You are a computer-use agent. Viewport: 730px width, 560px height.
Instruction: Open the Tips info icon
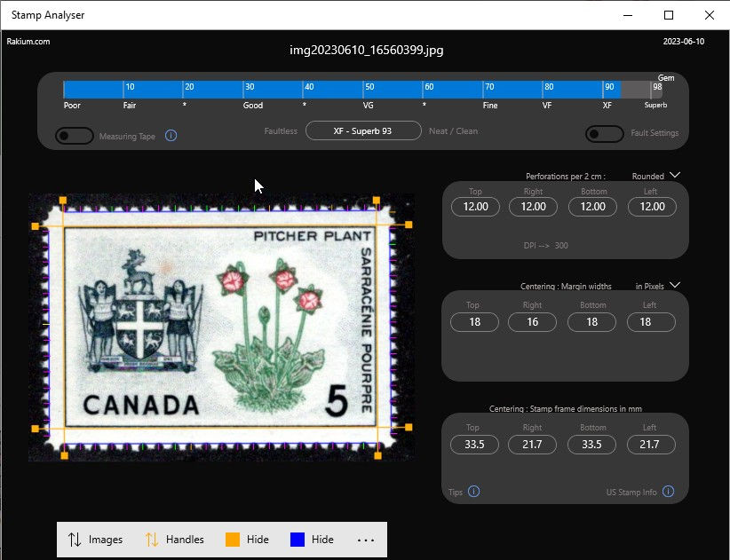click(474, 492)
